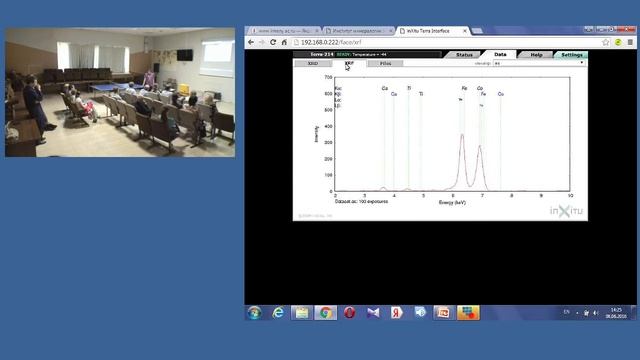Click the conference room video thumbnail

[120, 92]
